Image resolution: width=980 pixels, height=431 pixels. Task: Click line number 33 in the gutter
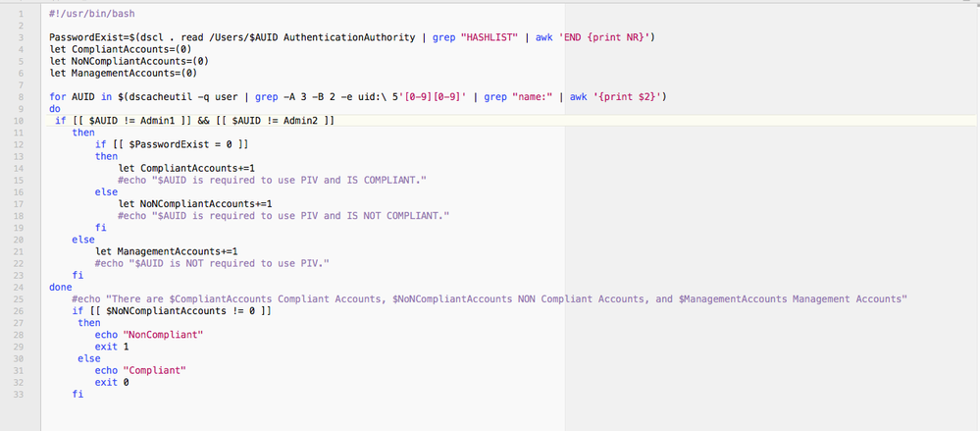tap(20, 394)
